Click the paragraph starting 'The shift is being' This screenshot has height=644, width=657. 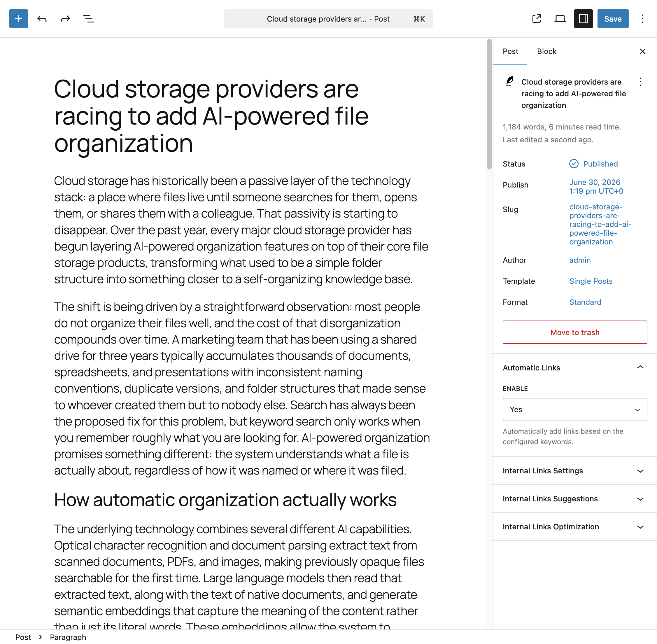pos(242,388)
